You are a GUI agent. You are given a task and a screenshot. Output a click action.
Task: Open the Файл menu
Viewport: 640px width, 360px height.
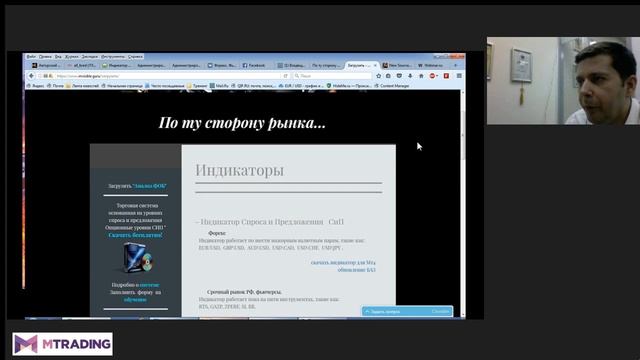[x=31, y=57]
